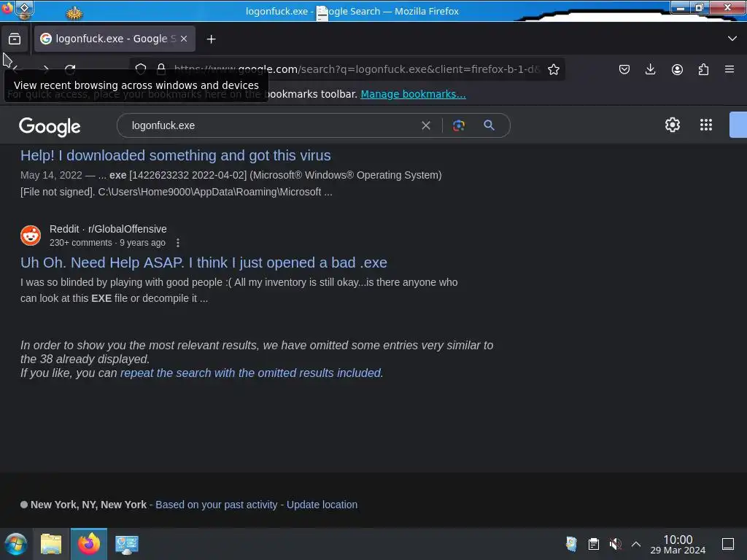The height and width of the screenshot is (560, 747).
Task: Open tracking protection shield icon
Action: tap(141, 69)
